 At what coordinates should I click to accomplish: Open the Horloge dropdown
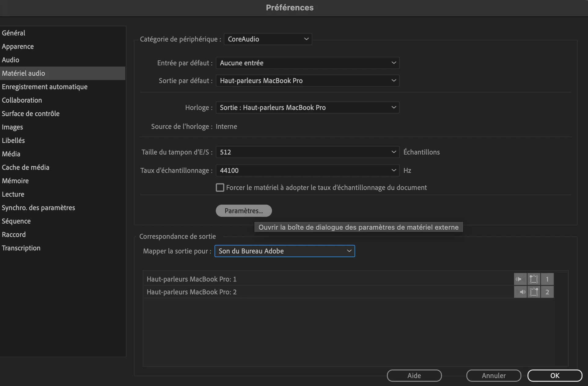pyautogui.click(x=307, y=107)
